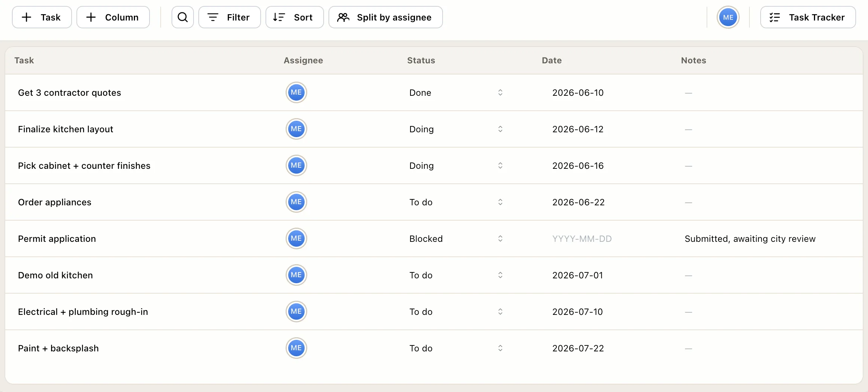
Task: Select task name Order appliances
Action: pyautogui.click(x=54, y=202)
